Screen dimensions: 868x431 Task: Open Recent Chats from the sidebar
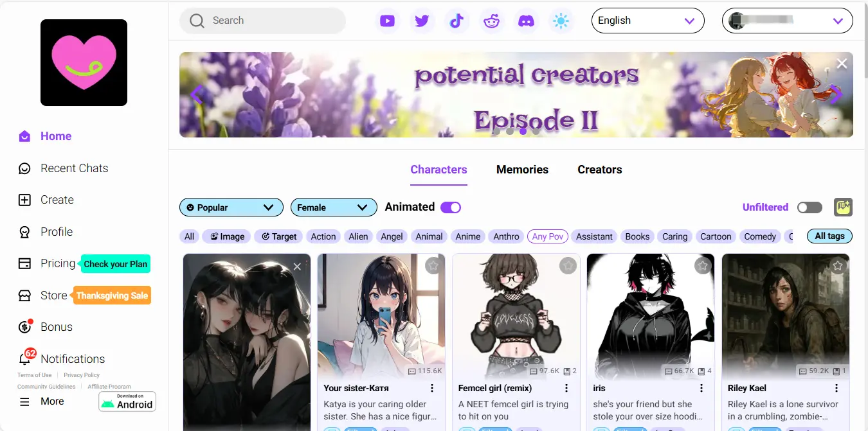(74, 168)
